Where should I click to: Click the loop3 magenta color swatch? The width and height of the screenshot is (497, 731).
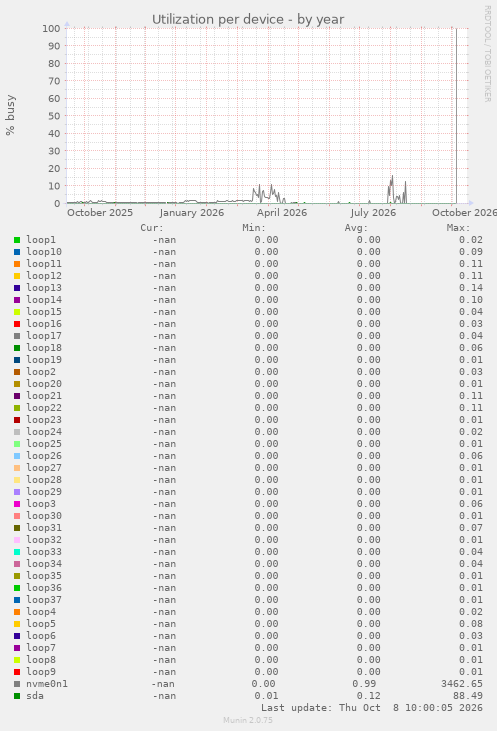click(17, 504)
